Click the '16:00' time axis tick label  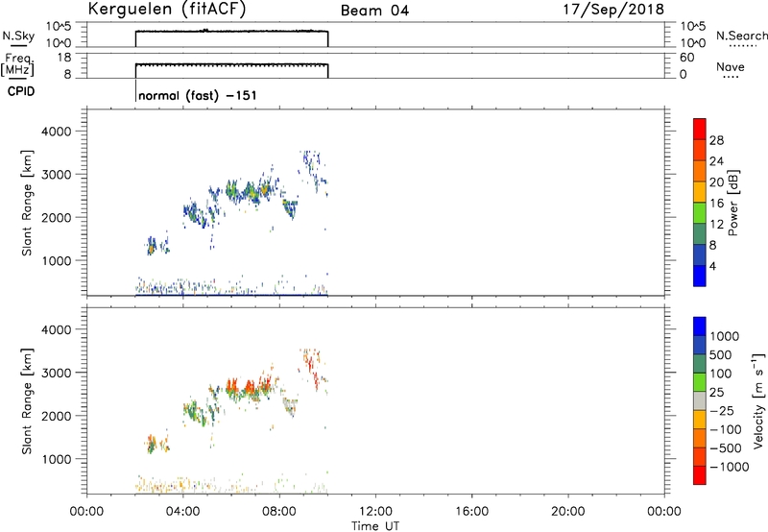(471, 512)
